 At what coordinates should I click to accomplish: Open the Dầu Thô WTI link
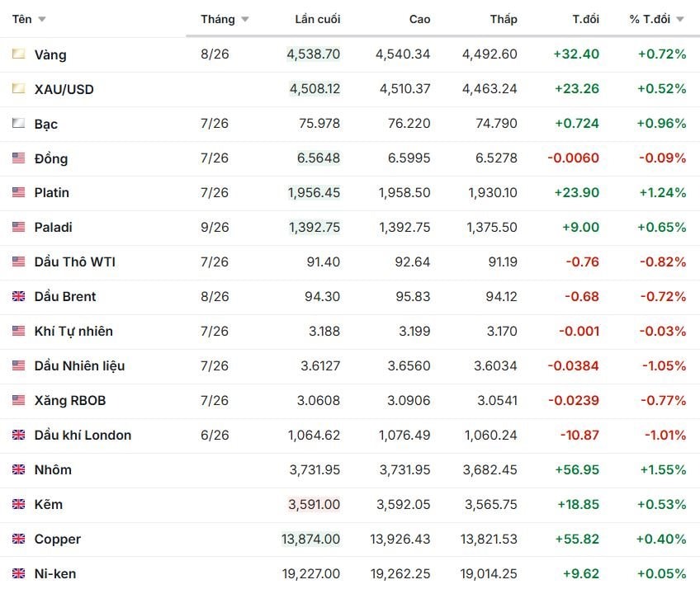pyautogui.click(x=74, y=262)
